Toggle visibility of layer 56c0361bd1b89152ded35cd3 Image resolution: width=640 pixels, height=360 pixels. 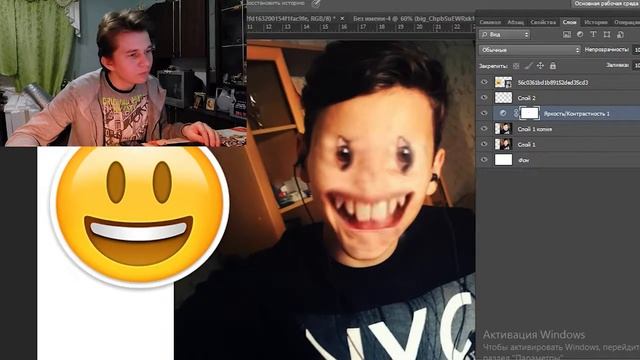point(484,82)
